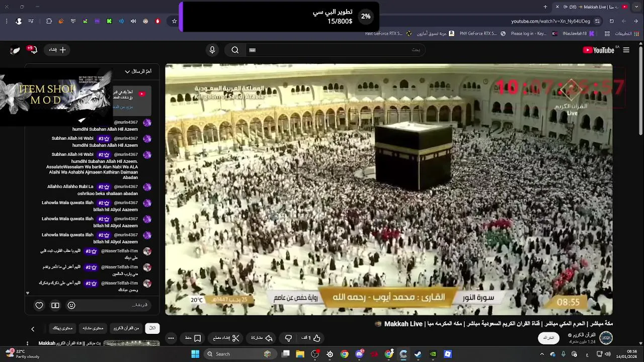Select the 'All' chip filter
Image resolution: width=644 pixels, height=362 pixels.
pyautogui.click(x=152, y=328)
